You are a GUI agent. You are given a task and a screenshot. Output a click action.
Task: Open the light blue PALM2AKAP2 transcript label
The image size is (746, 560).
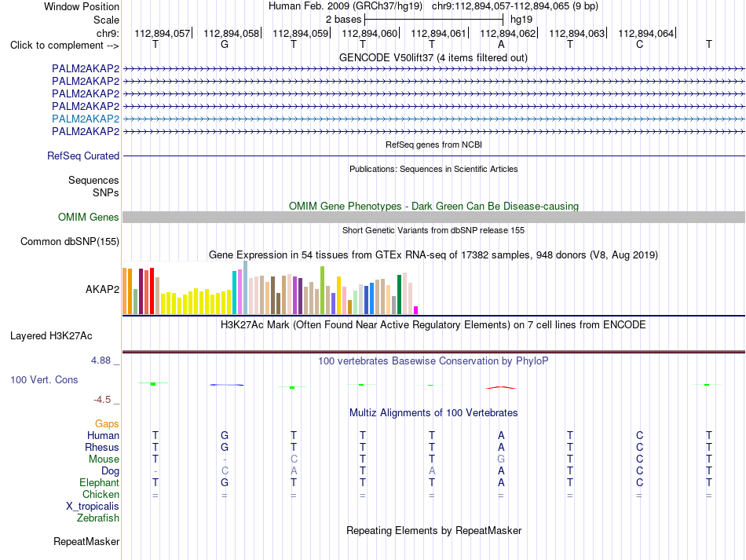86,119
